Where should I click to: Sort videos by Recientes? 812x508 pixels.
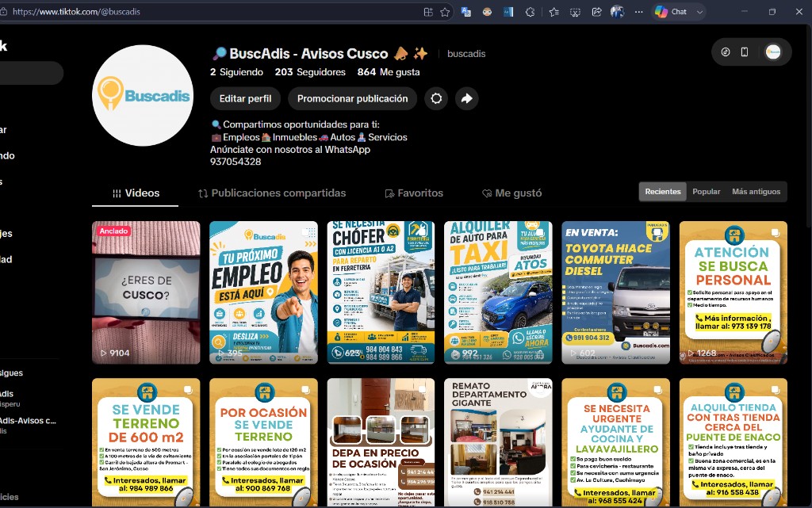point(663,192)
